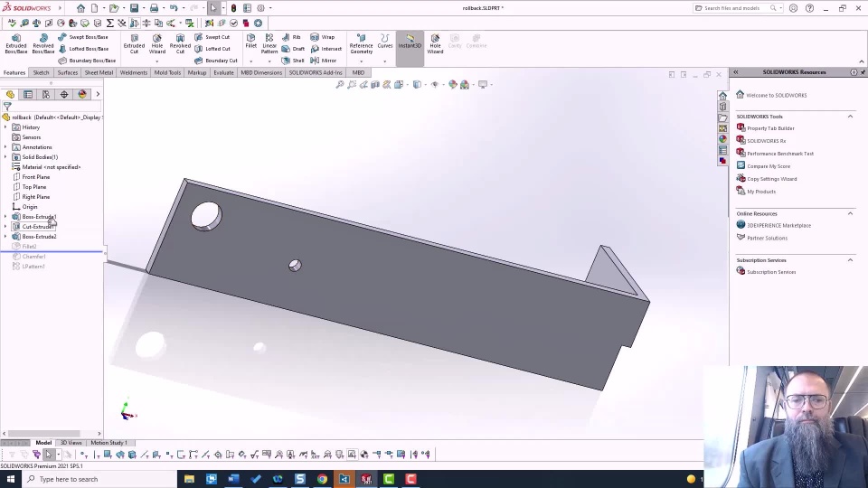
Task: Click Extruded Boss/Base tool
Action: pos(16,43)
